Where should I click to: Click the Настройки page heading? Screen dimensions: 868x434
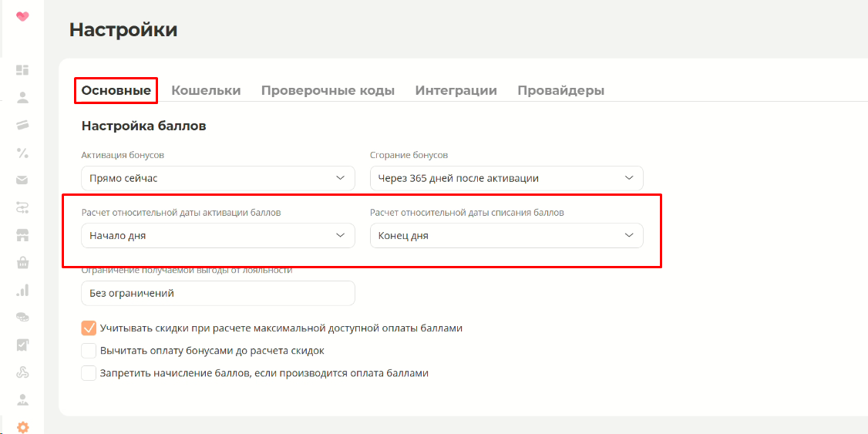coord(123,30)
